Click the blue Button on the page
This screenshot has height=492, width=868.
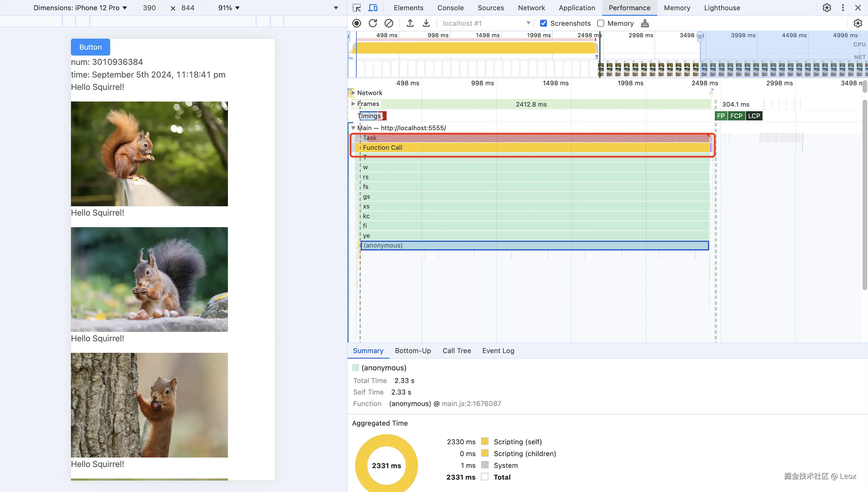(x=91, y=47)
